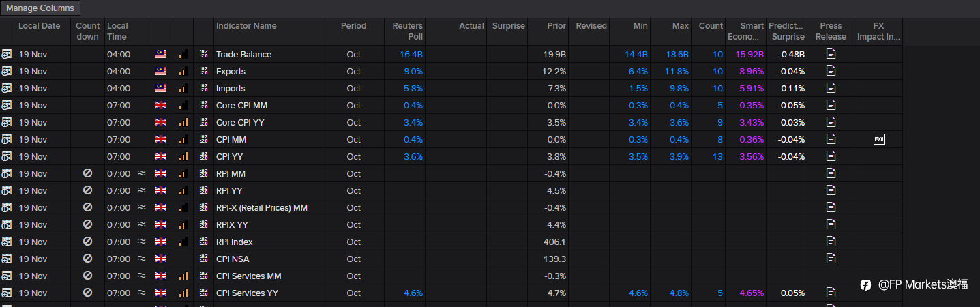The image size is (980, 307).
Task: Click the Malaysia flag in the Exports row
Action: pos(161,71)
